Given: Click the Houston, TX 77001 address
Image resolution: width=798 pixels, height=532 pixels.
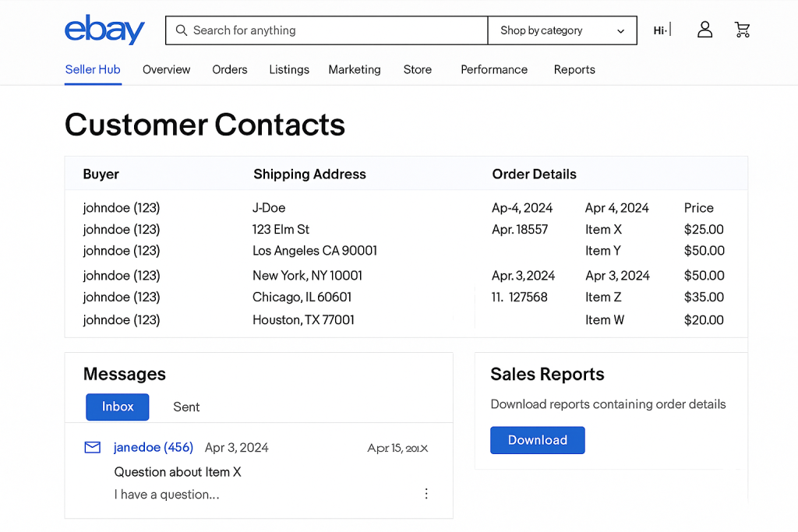Looking at the screenshot, I should click(303, 320).
